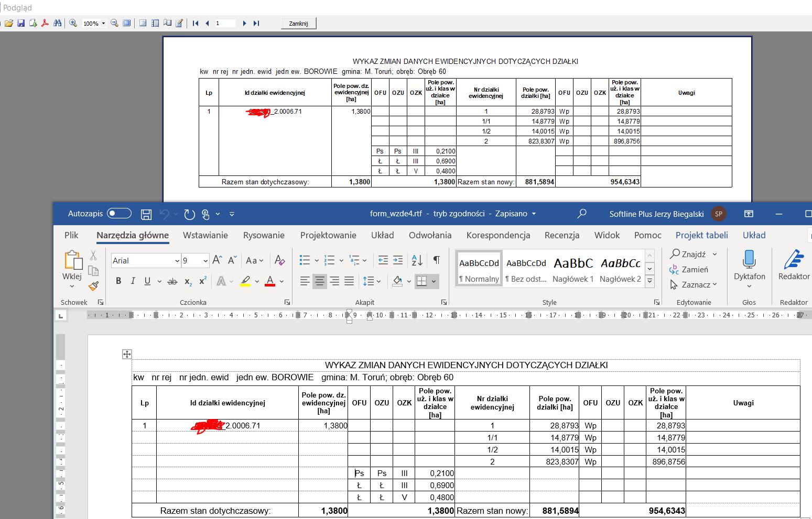Toggle subscript formatting
Screen dimensions: 812x519
pyautogui.click(x=188, y=281)
